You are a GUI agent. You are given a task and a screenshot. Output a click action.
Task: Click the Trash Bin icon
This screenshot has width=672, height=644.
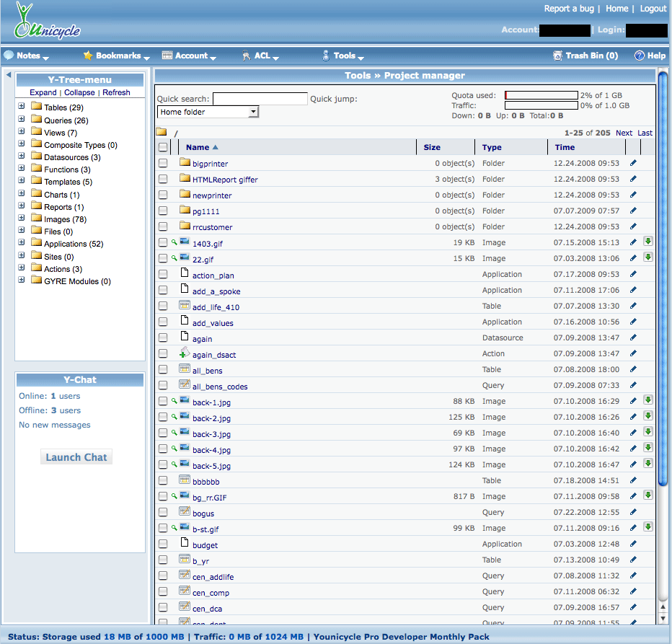pos(557,56)
